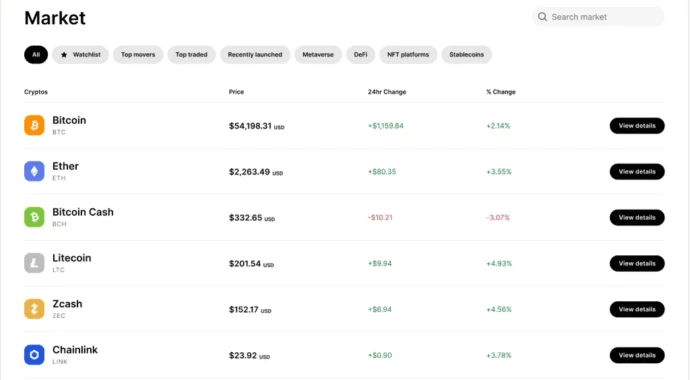View details for Zcash

637,309
